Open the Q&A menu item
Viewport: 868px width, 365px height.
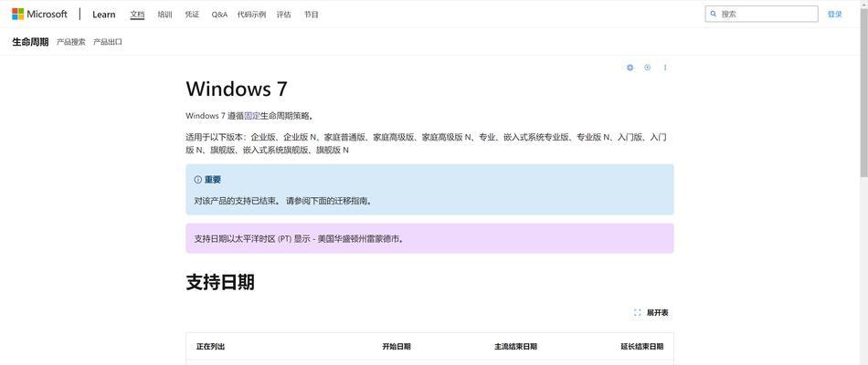coord(219,15)
